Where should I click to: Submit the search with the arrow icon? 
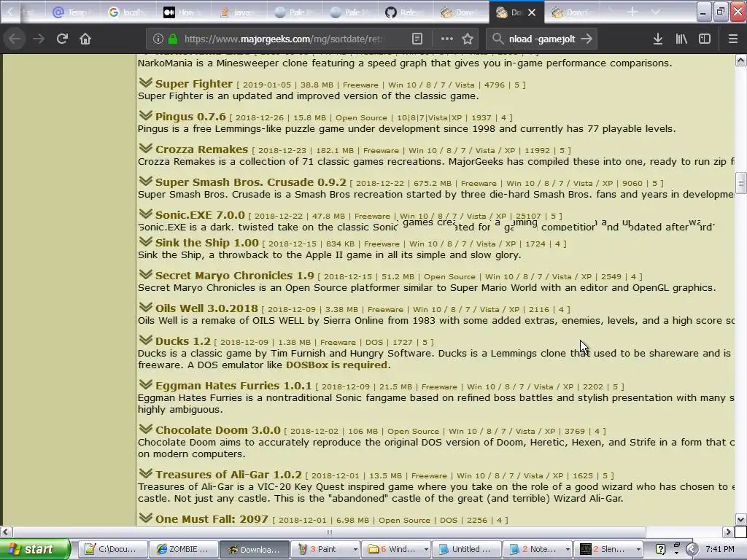click(x=587, y=39)
